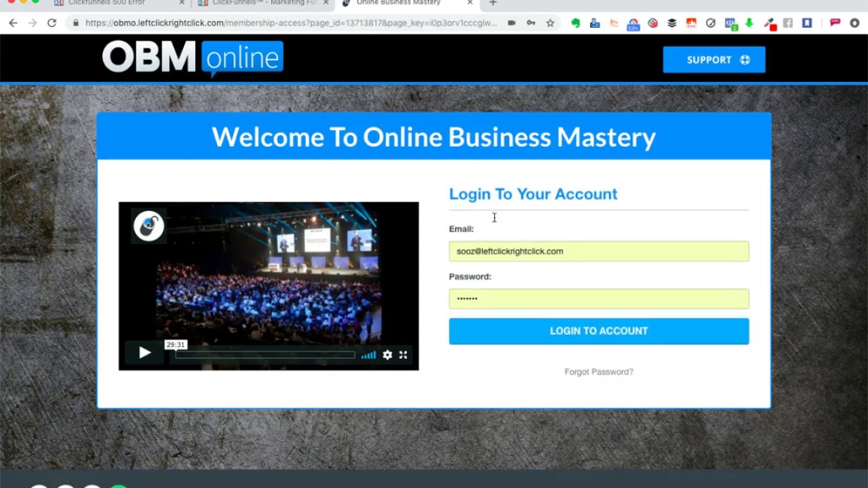The image size is (868, 488).
Task: Click the SUPPORT button
Action: (714, 60)
